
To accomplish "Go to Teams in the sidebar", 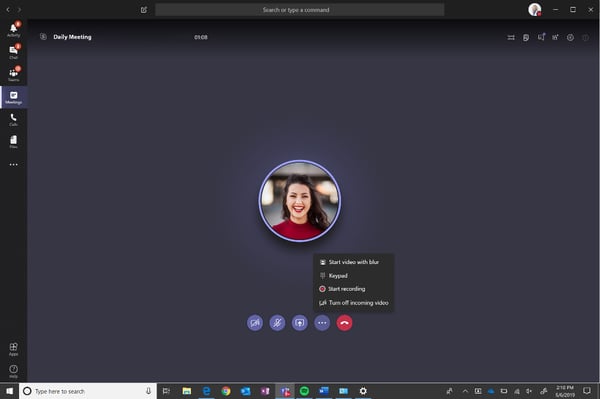I will tap(13, 74).
